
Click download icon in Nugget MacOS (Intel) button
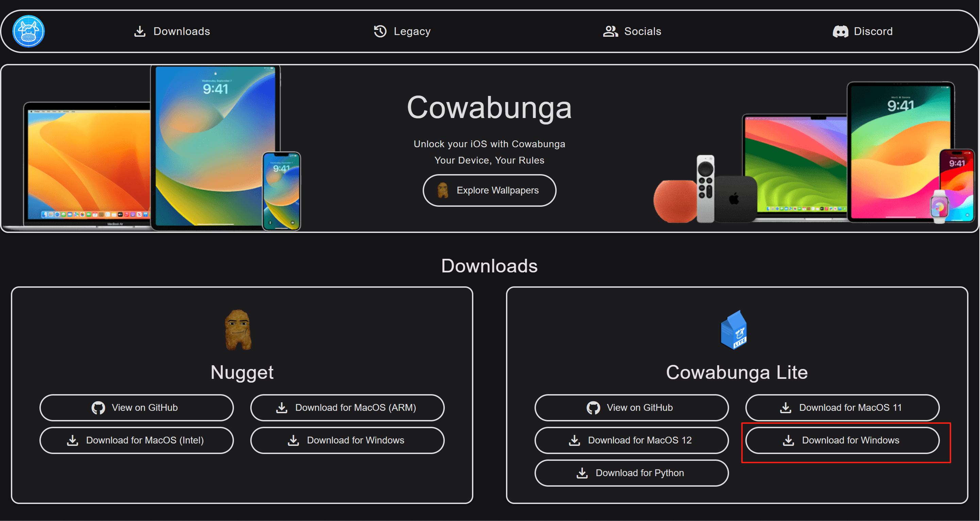click(x=72, y=440)
